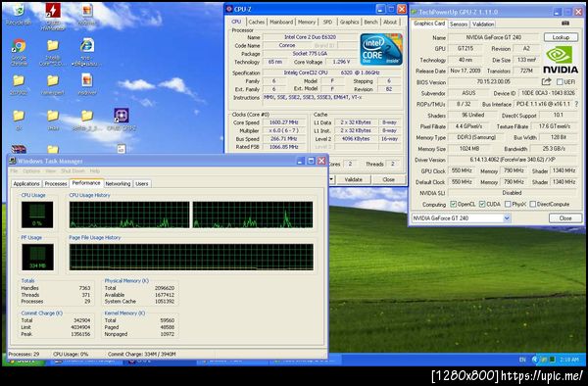The width and height of the screenshot is (588, 386).
Task: Open the About tab in CPU-Z
Action: (x=390, y=23)
